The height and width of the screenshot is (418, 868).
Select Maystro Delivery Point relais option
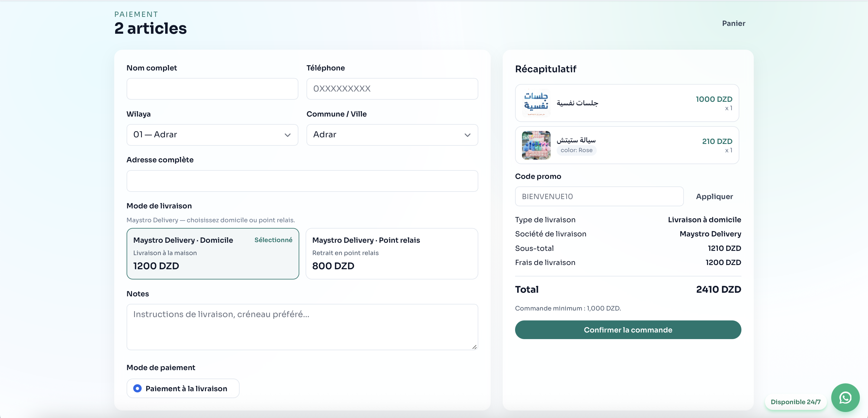392,254
